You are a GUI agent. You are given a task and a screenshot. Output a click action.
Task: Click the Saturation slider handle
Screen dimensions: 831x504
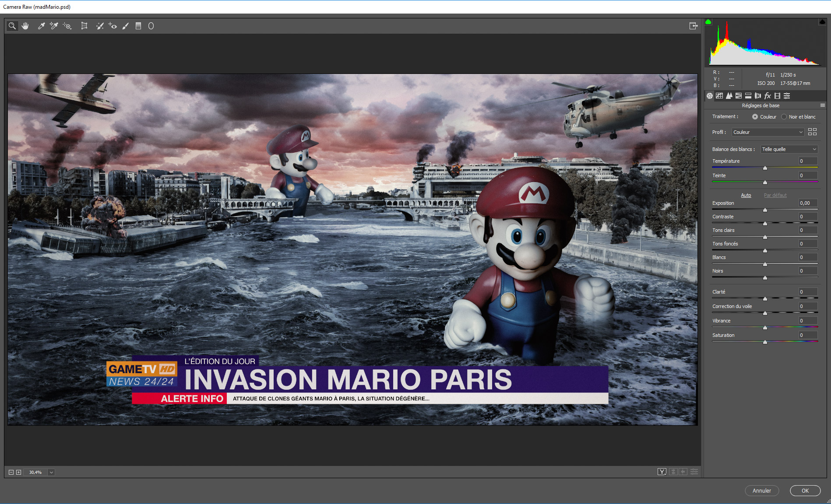click(x=765, y=342)
